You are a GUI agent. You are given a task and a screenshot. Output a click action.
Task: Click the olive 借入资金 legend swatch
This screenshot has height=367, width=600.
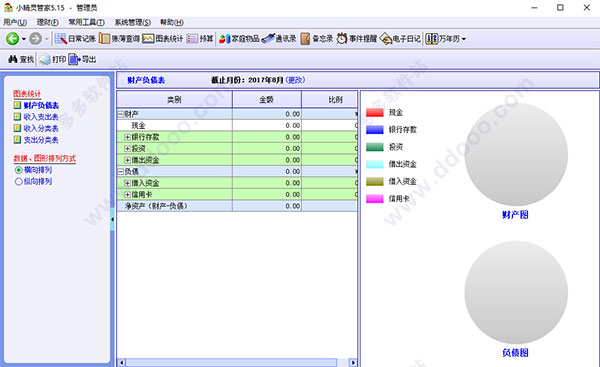pos(375,181)
